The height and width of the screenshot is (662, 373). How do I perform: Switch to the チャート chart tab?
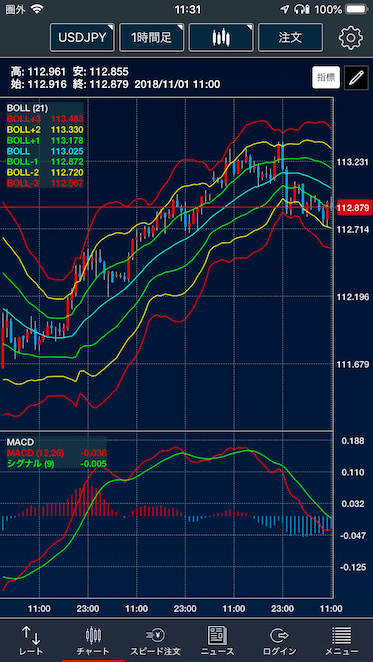(93, 640)
